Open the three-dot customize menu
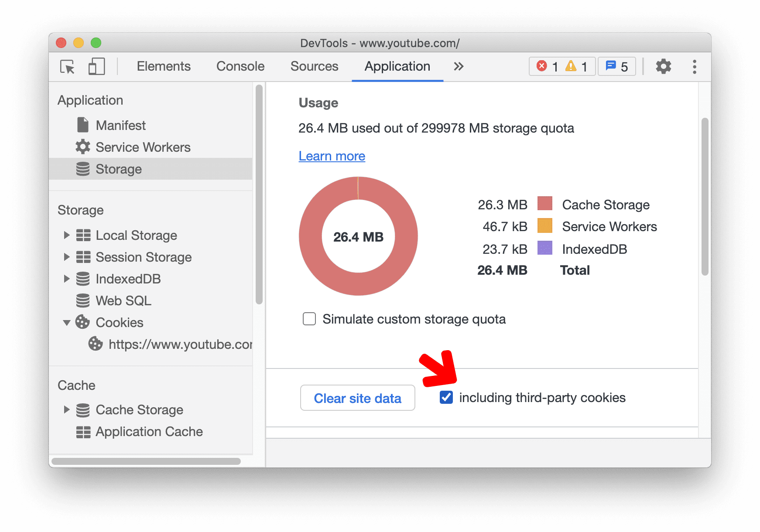Screen dimensions: 760x532 click(695, 67)
